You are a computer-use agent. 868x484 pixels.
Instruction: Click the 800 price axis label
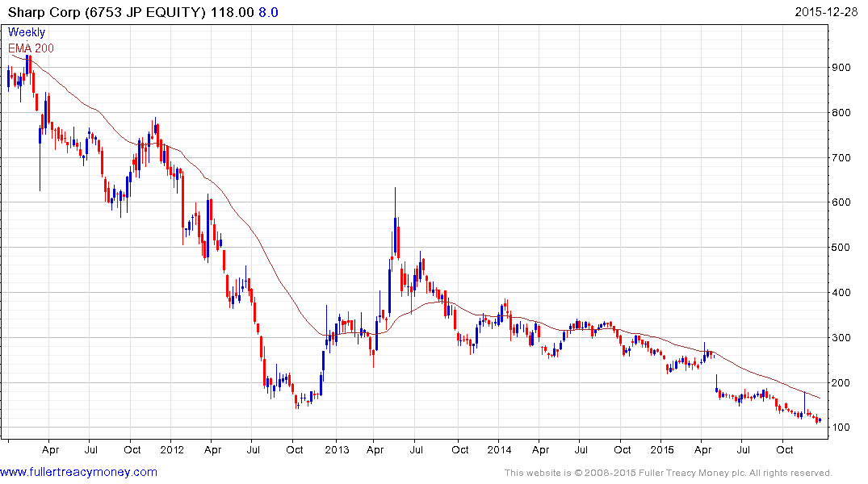click(841, 112)
